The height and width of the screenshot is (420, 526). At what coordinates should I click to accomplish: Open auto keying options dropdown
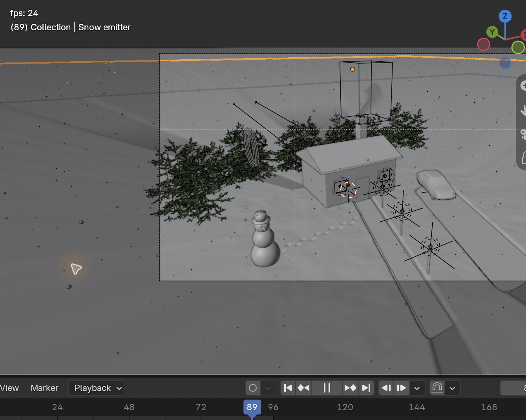(x=268, y=388)
